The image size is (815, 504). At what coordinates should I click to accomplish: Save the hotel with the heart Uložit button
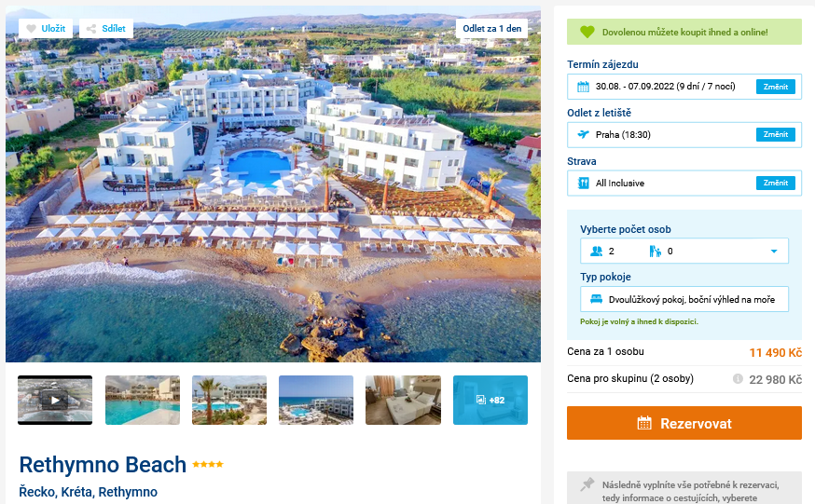pyautogui.click(x=46, y=29)
